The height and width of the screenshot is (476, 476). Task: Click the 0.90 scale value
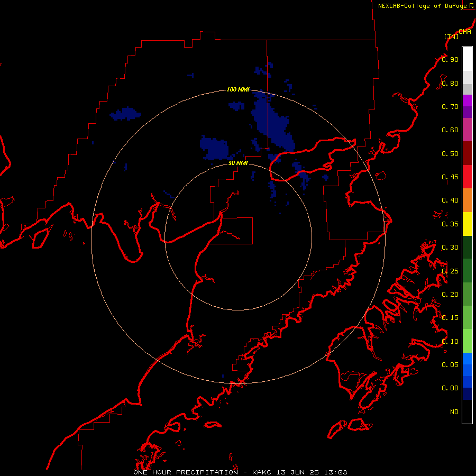pyautogui.click(x=450, y=59)
